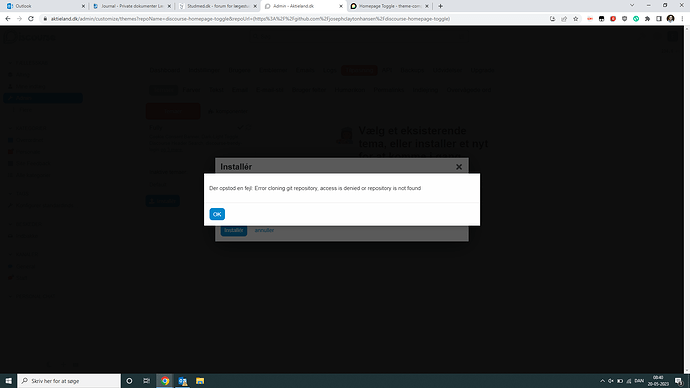The image size is (690, 388).
Task: Click the address bar URL
Action: click(250, 19)
